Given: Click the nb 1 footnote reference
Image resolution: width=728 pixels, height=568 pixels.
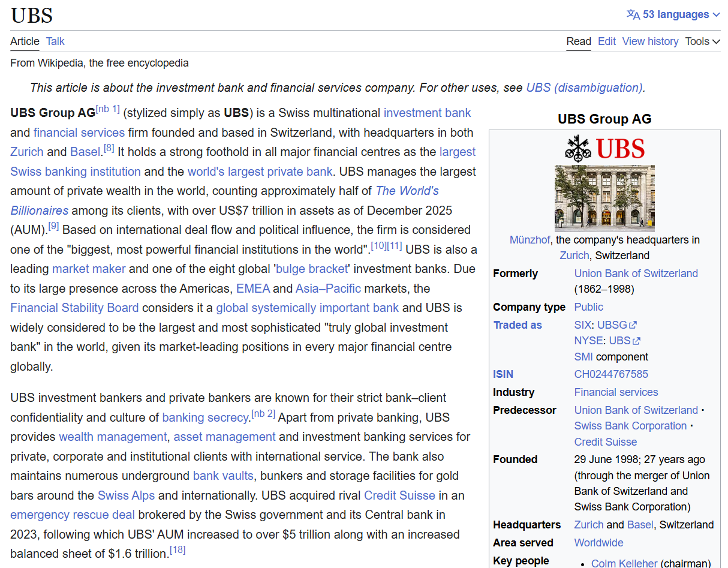Looking at the screenshot, I should 108,110.
